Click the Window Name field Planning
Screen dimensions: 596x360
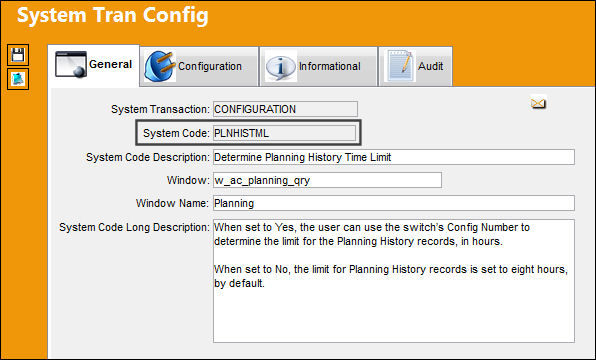[x=394, y=203]
